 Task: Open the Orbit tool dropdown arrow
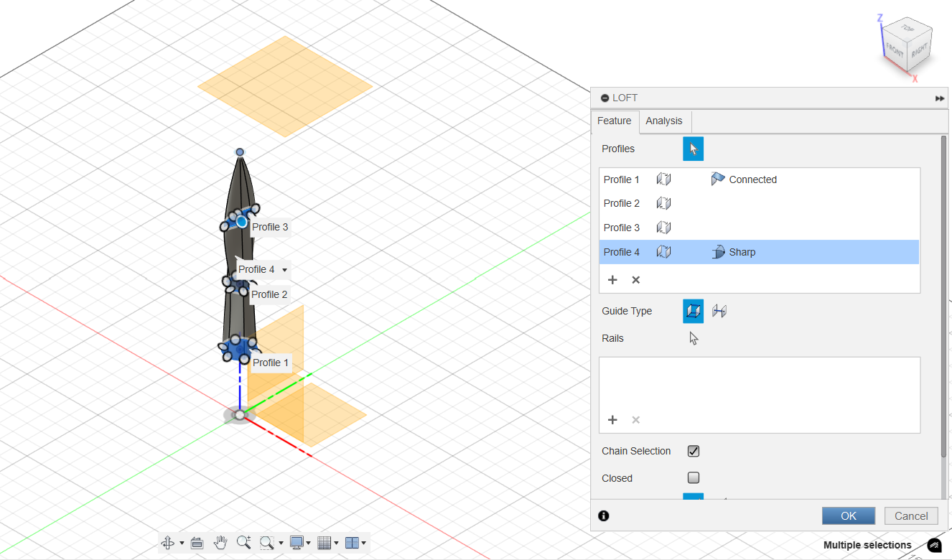coord(182,543)
